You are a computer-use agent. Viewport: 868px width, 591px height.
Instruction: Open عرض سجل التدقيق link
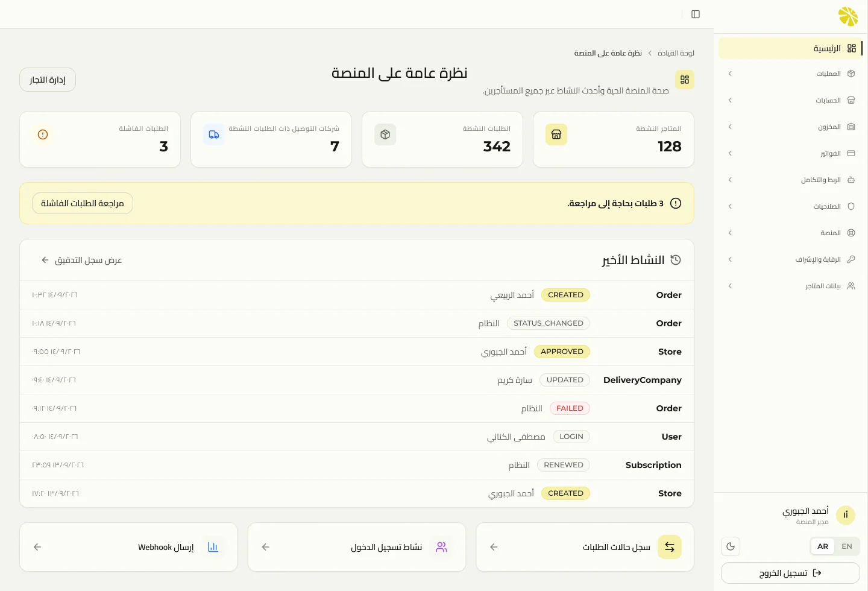[81, 260]
